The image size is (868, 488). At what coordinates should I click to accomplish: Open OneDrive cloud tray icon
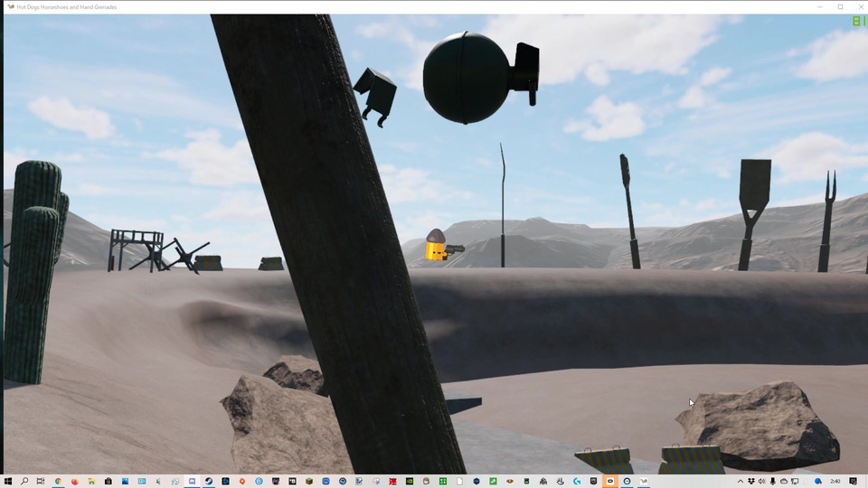click(x=784, y=482)
